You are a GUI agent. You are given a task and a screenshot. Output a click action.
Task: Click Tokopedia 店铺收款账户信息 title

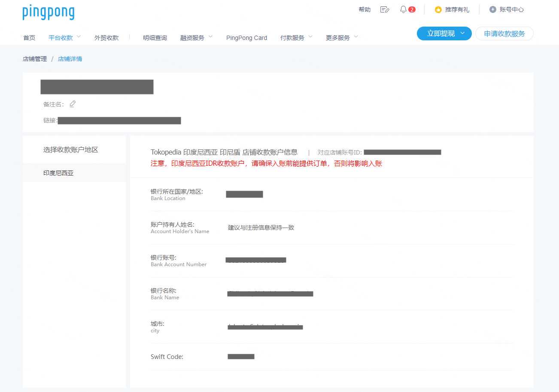point(224,152)
